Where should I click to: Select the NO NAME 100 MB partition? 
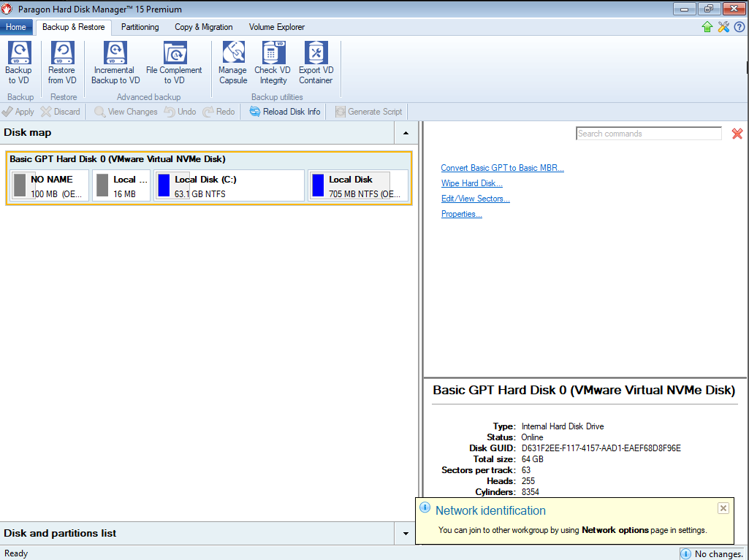tap(49, 185)
